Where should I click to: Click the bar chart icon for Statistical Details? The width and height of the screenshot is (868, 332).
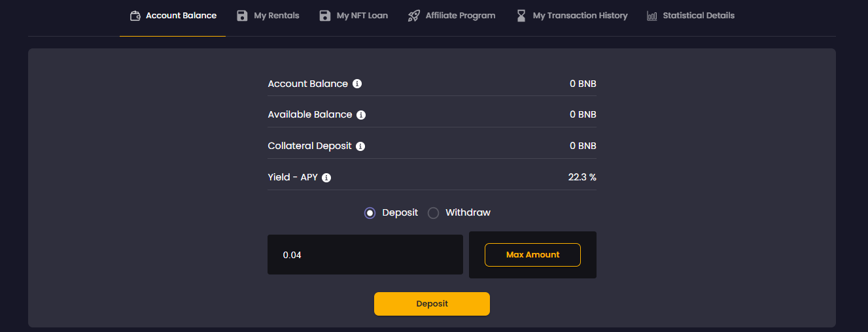tap(652, 16)
